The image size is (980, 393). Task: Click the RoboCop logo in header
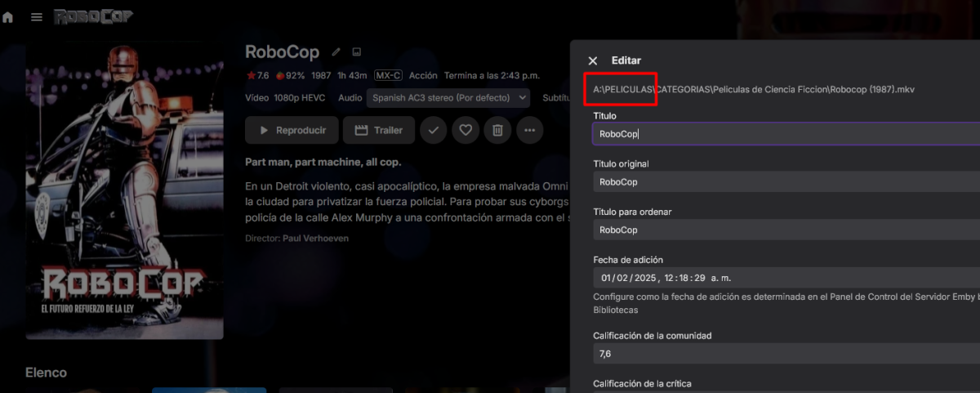[93, 16]
